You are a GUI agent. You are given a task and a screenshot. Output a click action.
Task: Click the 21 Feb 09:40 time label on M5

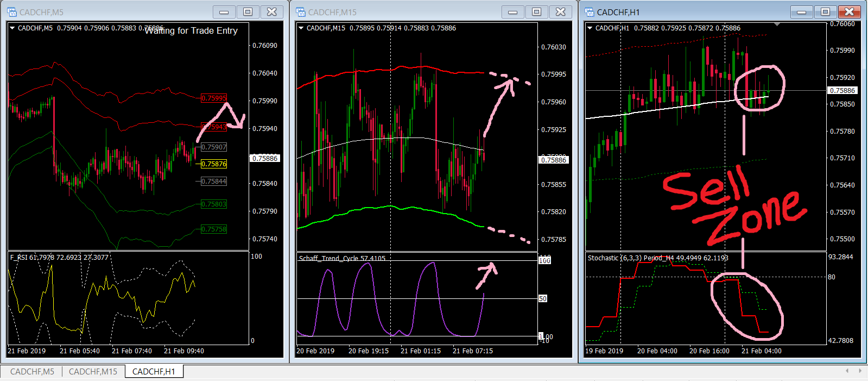pos(184,351)
